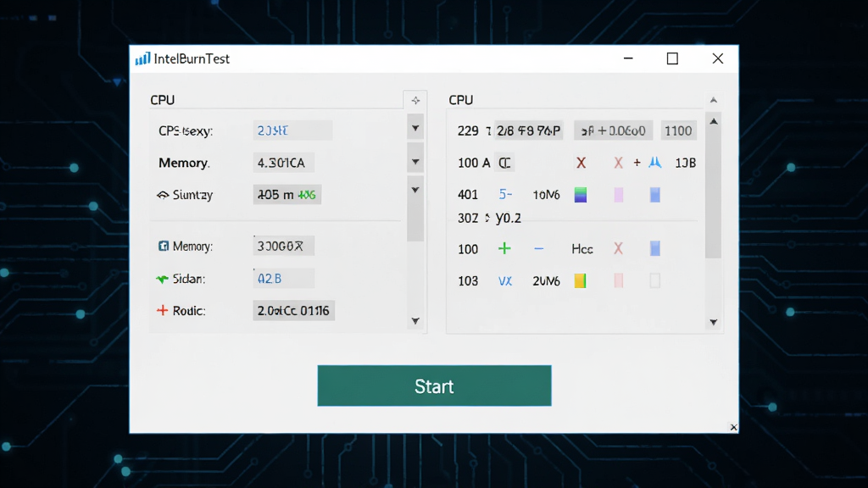Click the Hcc label in row 100
The width and height of the screenshot is (868, 488).
tap(582, 249)
